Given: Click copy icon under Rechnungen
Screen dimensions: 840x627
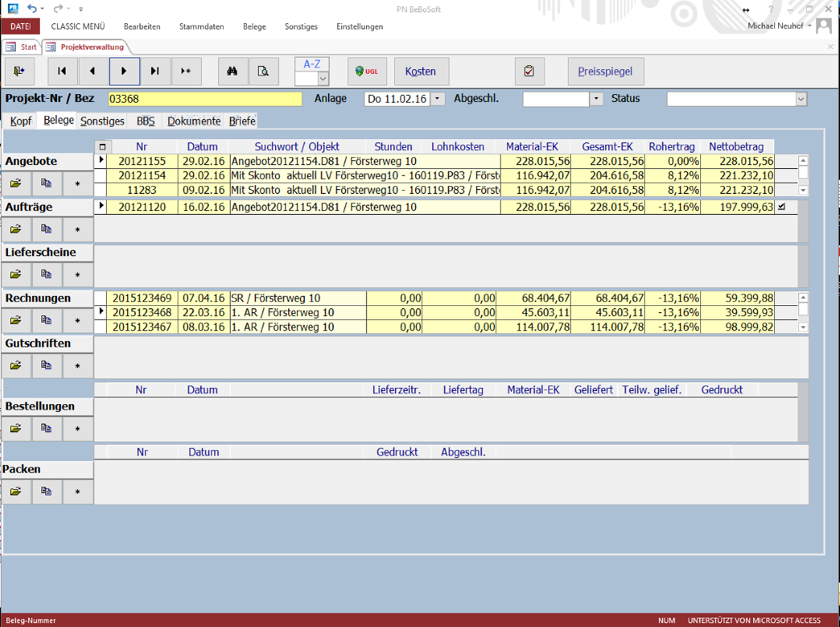Looking at the screenshot, I should point(46,321).
